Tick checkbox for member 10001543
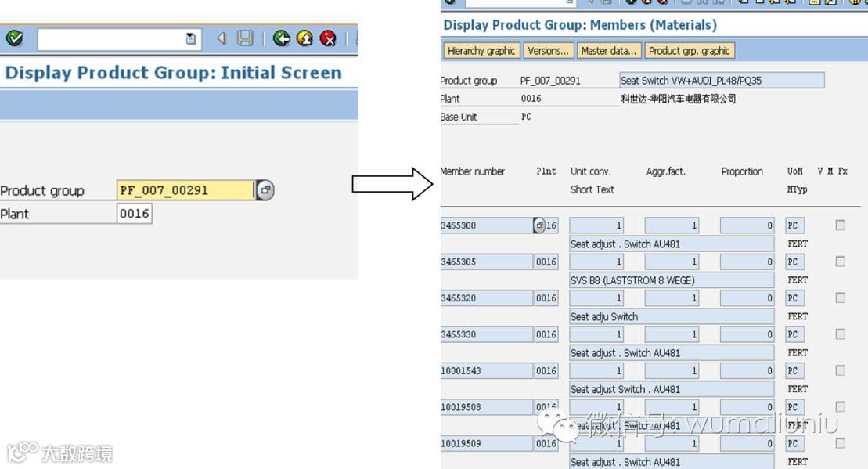868x469 pixels. [841, 370]
